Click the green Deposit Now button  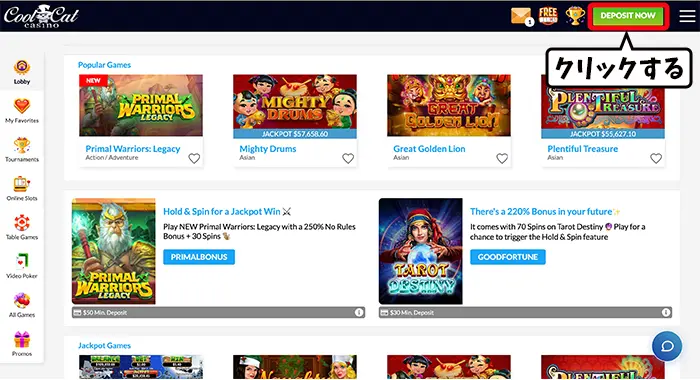coord(628,16)
